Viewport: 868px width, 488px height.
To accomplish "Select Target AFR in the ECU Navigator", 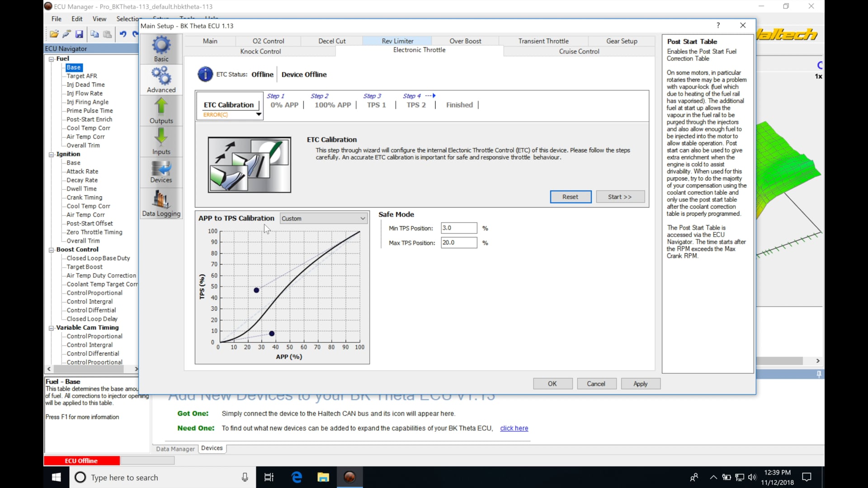I will [82, 75].
